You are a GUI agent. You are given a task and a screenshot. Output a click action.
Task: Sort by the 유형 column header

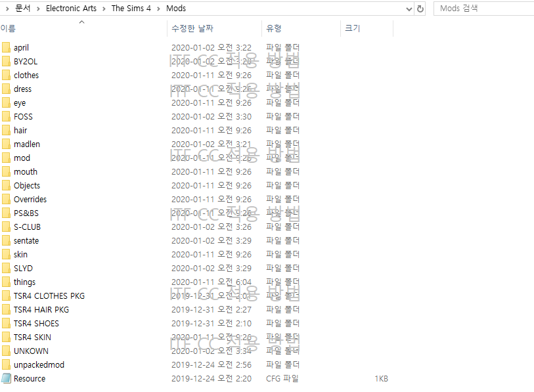[x=274, y=29]
